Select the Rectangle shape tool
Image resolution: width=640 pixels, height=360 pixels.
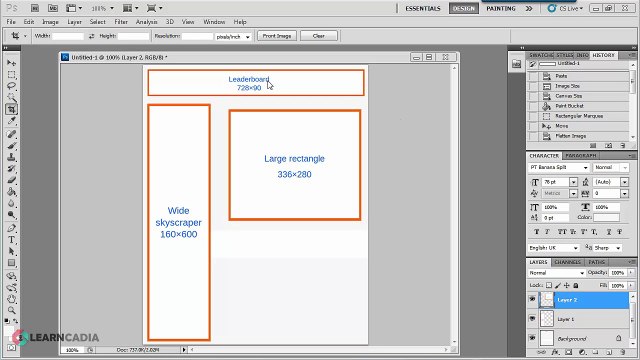point(11,262)
